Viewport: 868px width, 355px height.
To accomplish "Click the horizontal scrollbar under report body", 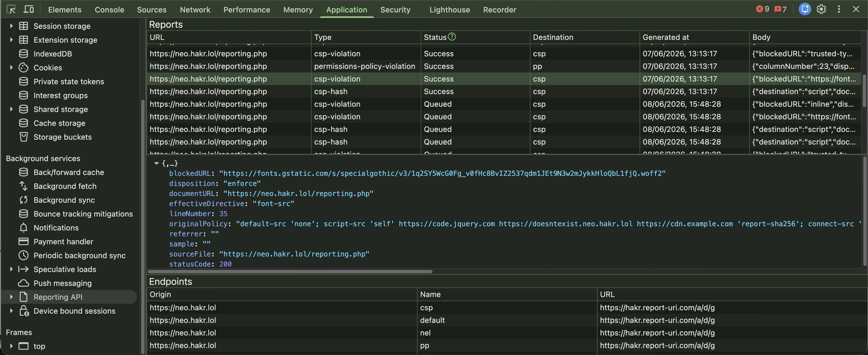I will point(290,272).
